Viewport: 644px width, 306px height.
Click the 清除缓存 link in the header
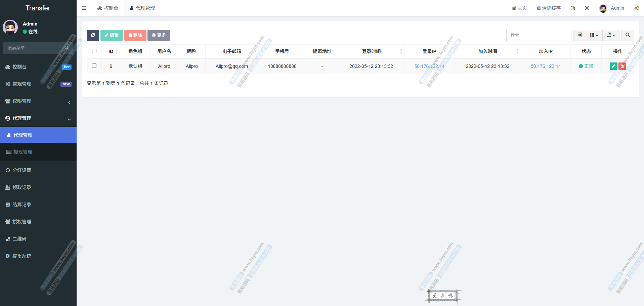pos(549,8)
